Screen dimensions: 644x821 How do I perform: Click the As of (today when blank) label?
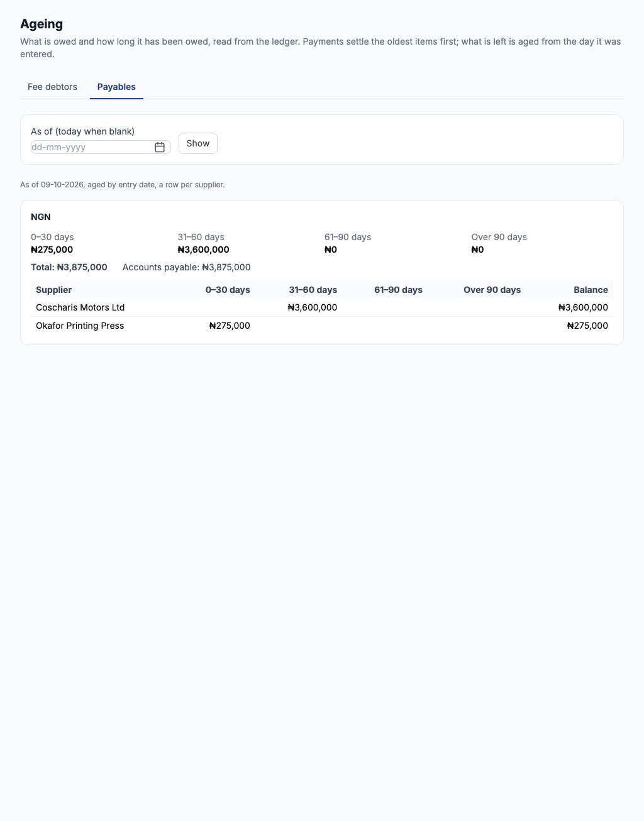tap(82, 131)
